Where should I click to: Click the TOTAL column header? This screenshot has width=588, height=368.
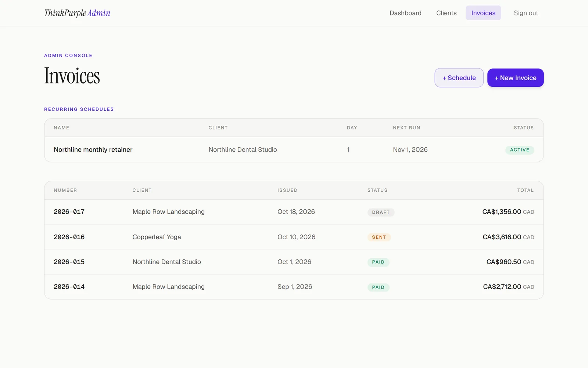pyautogui.click(x=526, y=190)
